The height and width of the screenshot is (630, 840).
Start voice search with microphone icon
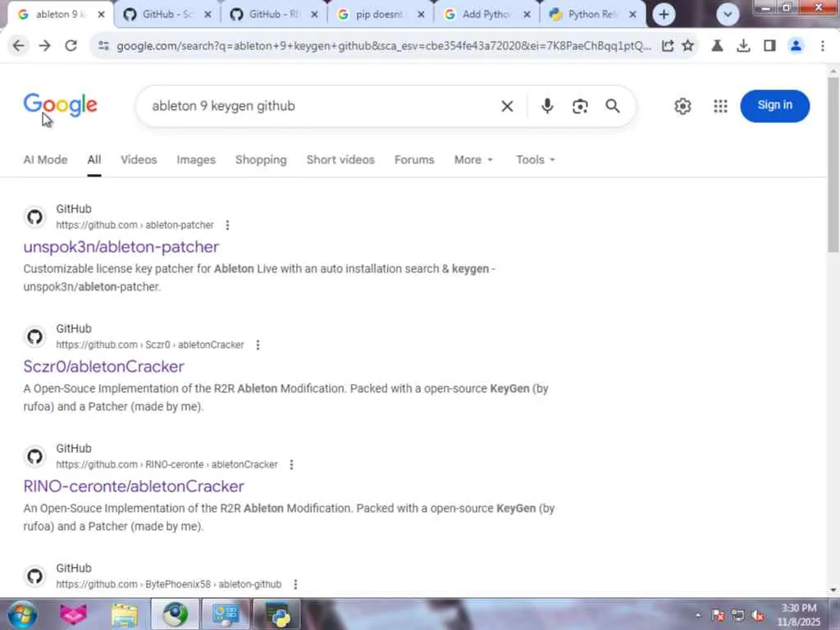pos(547,106)
